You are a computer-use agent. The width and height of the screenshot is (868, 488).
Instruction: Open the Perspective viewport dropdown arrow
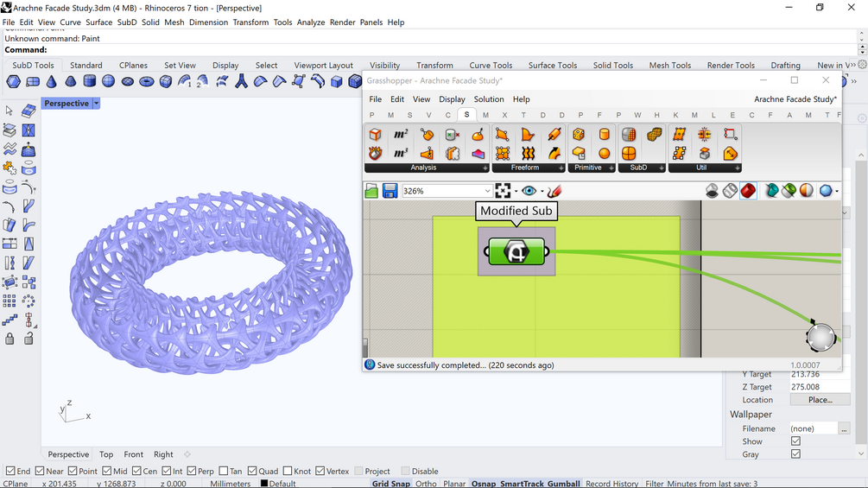[x=97, y=104]
